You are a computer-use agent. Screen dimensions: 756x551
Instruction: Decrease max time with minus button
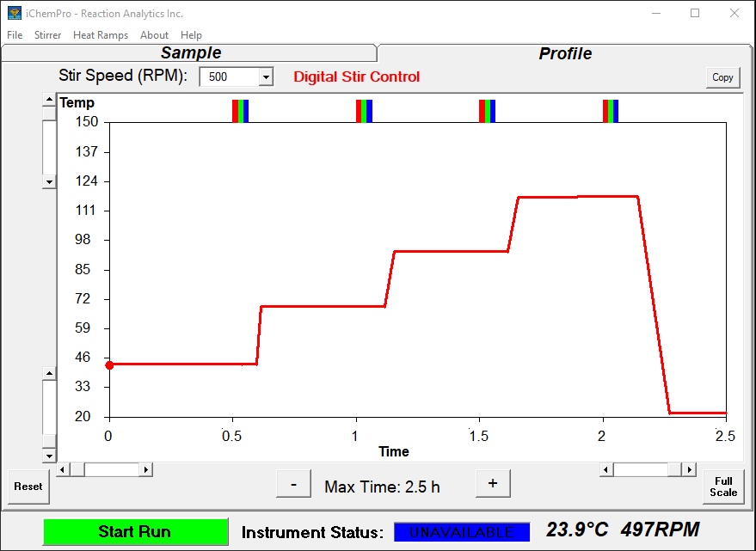point(293,483)
